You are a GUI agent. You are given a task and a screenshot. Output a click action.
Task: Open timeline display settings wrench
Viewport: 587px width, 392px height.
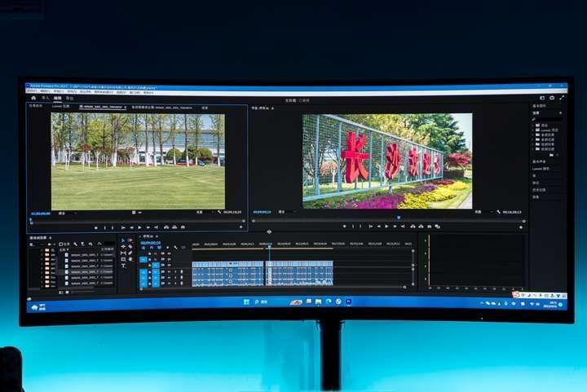[x=175, y=248]
